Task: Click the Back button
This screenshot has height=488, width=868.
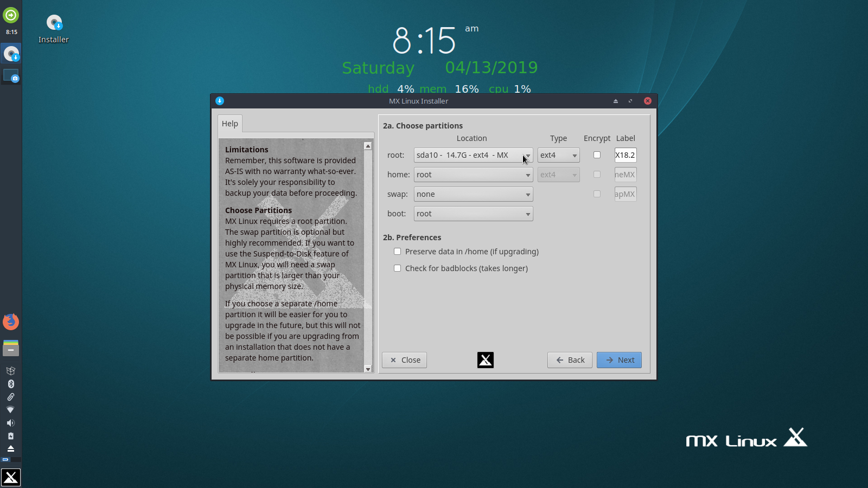Action: 570,360
